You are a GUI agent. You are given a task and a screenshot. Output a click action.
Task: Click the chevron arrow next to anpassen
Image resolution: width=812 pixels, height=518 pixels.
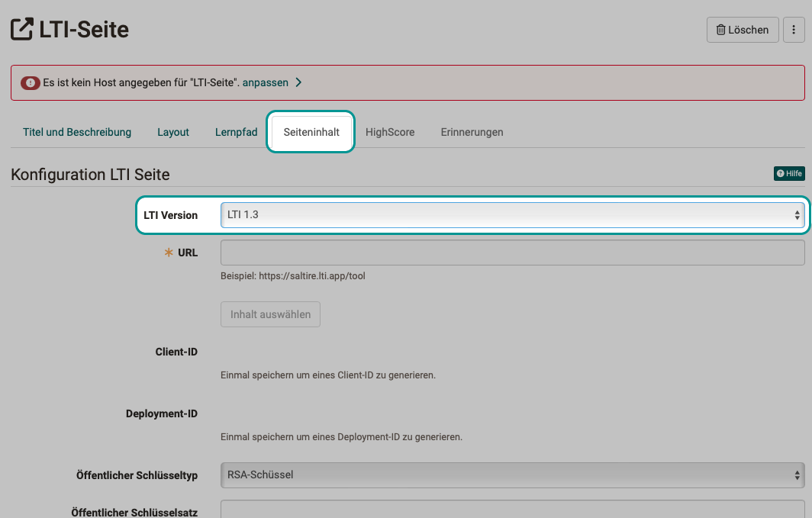298,82
